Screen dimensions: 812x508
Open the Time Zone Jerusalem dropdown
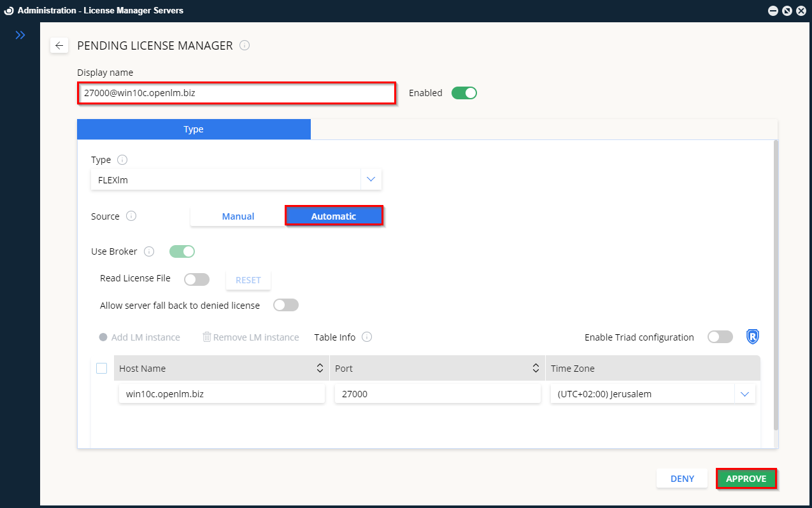click(744, 394)
